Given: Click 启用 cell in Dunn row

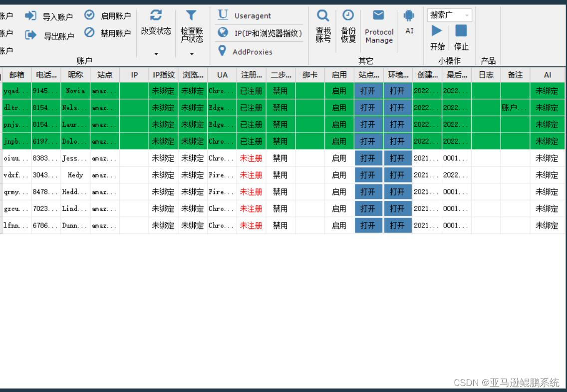Looking at the screenshot, I should 339,225.
